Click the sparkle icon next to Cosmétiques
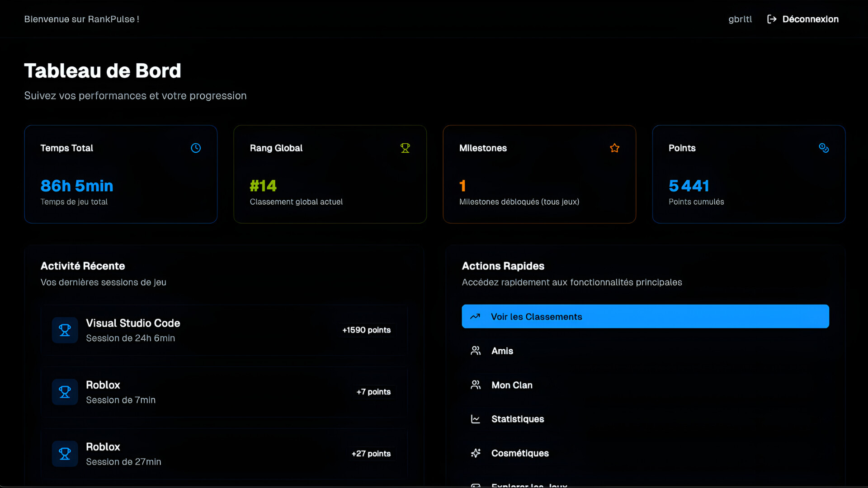 [x=476, y=453]
